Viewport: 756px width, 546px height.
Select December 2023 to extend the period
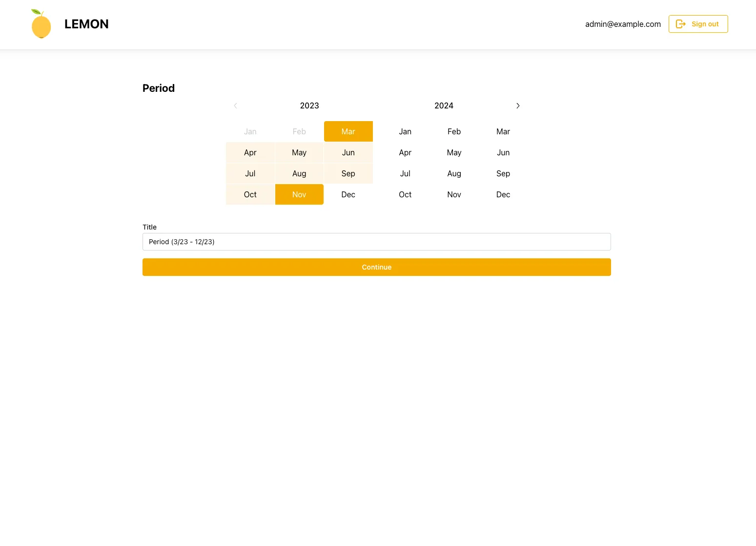coord(348,194)
